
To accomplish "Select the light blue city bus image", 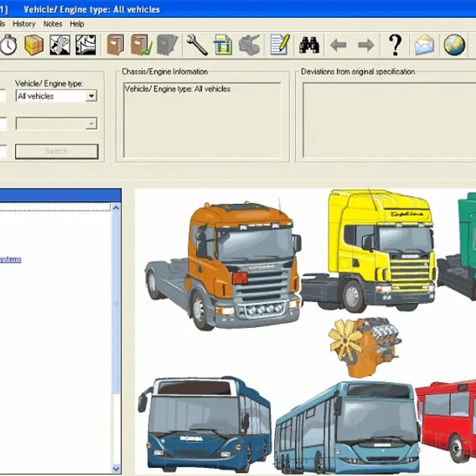I will pyautogui.click(x=347, y=428).
